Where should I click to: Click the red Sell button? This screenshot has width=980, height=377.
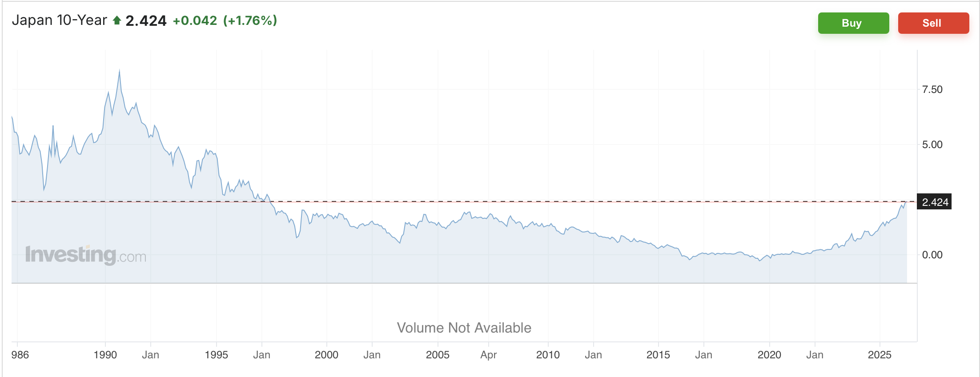click(933, 23)
